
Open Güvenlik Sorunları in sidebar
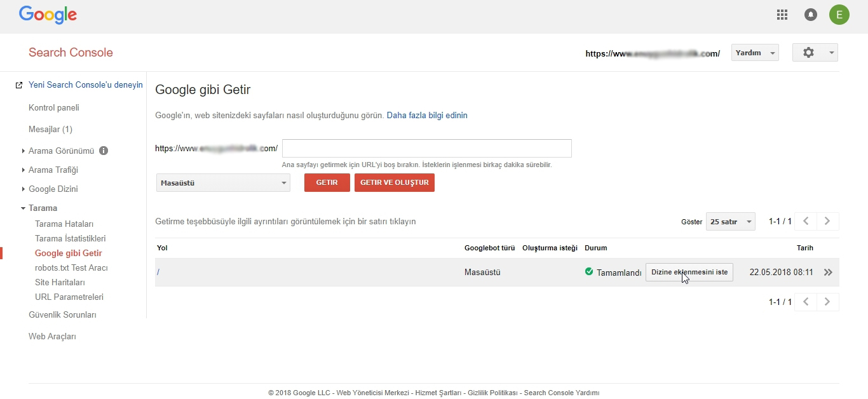[62, 314]
